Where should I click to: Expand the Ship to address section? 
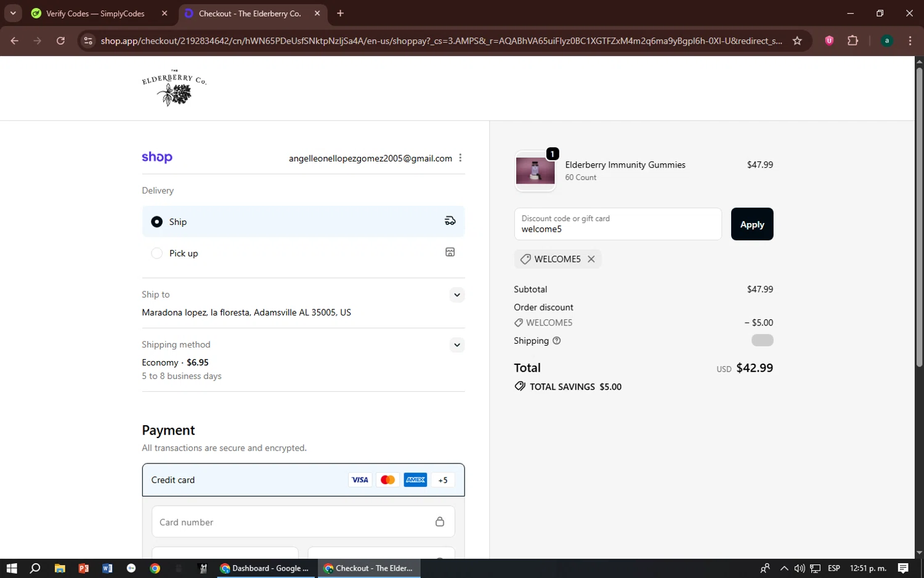click(457, 295)
